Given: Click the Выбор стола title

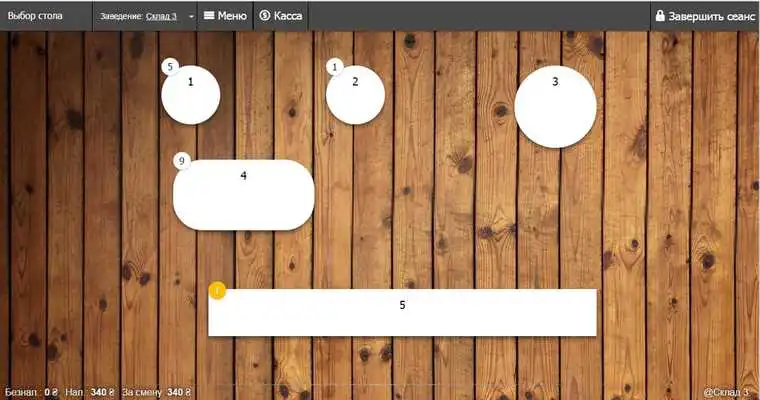Looking at the screenshot, I should click(x=35, y=16).
